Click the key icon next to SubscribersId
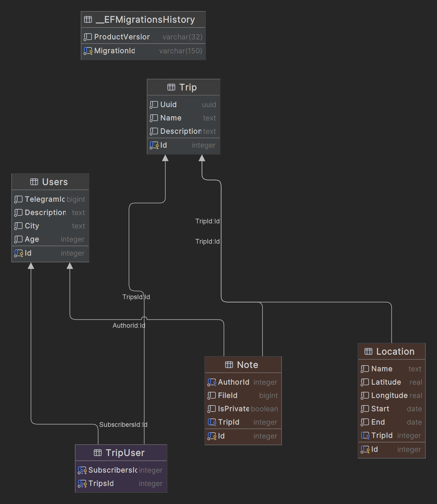437x504 pixels. point(82,470)
